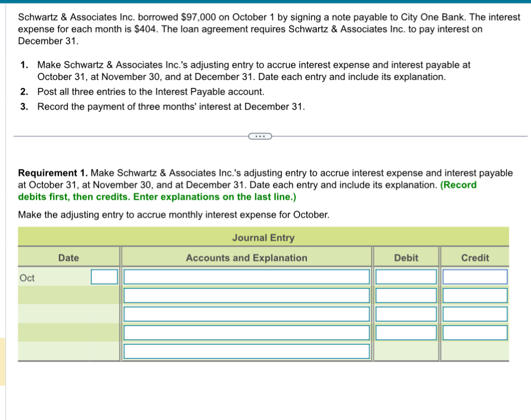Screen dimensions: 531x420
Task: Click the second Debit amount field
Action: point(405,295)
